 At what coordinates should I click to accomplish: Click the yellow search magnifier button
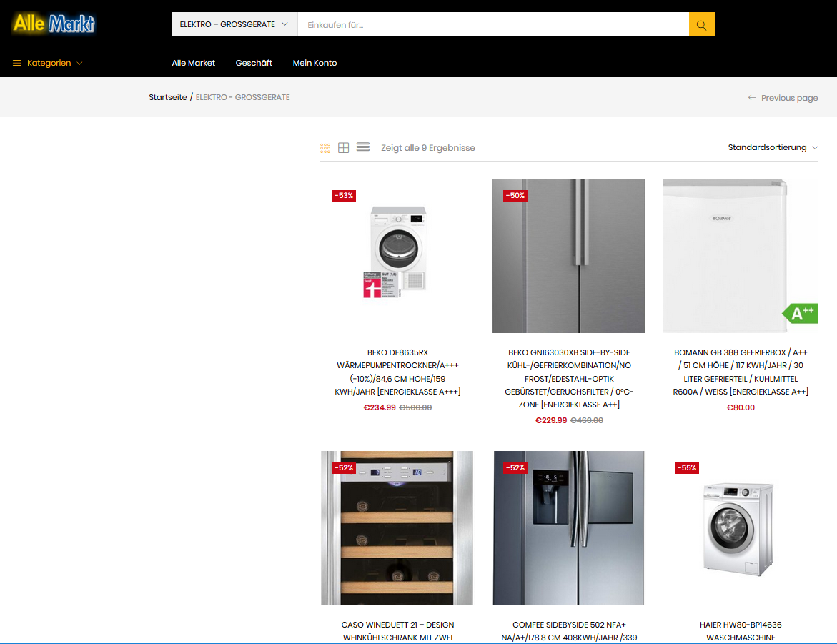tap(701, 24)
